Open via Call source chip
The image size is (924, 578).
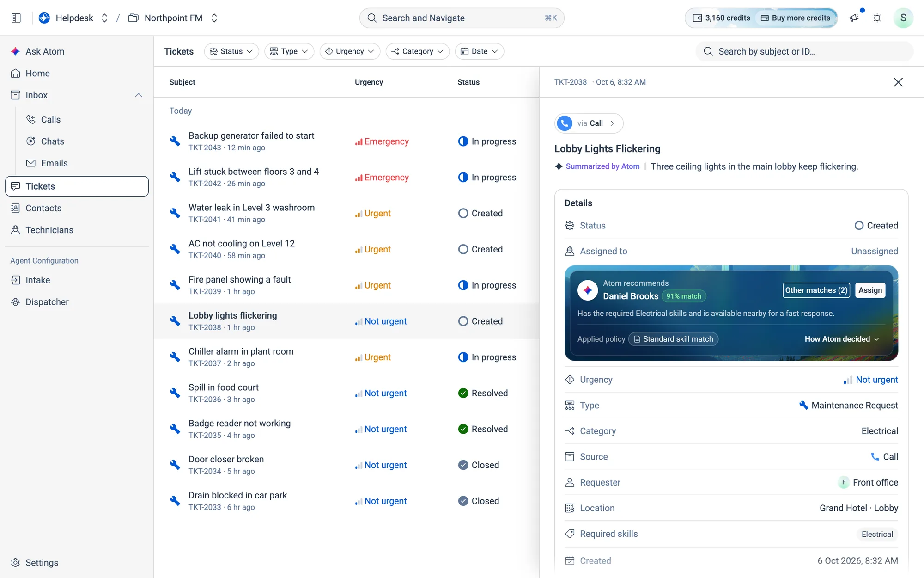tap(589, 123)
